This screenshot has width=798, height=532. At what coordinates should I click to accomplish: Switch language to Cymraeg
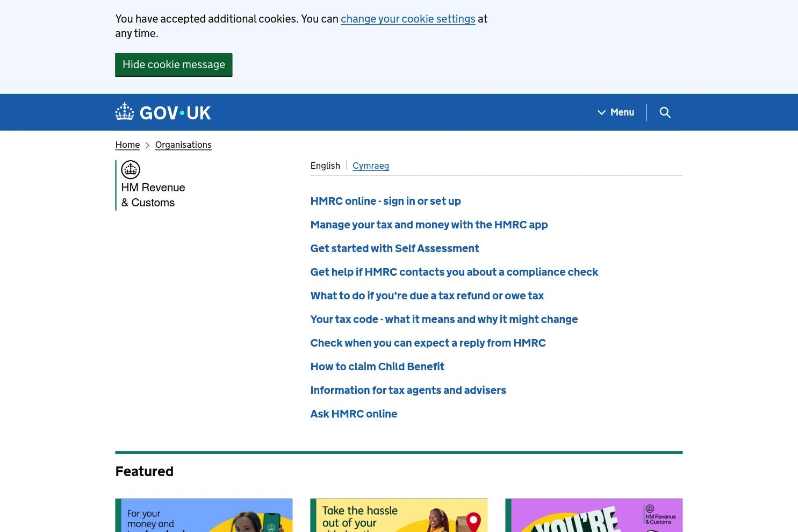371,166
